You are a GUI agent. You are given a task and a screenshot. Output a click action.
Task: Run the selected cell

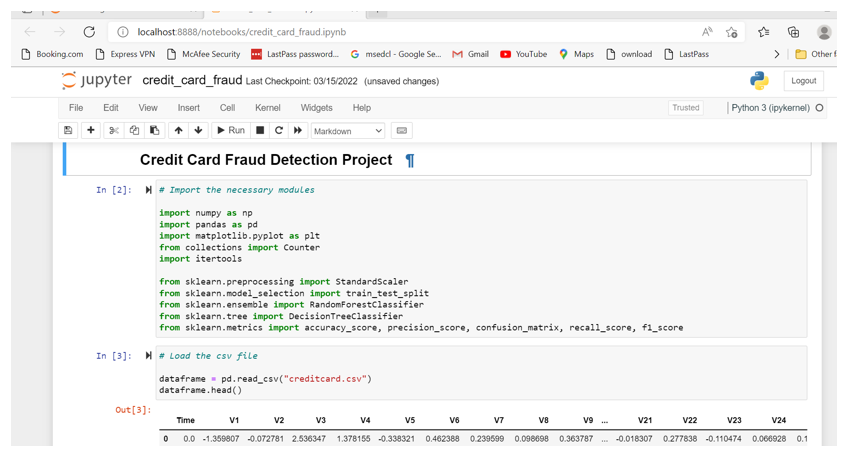pyautogui.click(x=231, y=130)
